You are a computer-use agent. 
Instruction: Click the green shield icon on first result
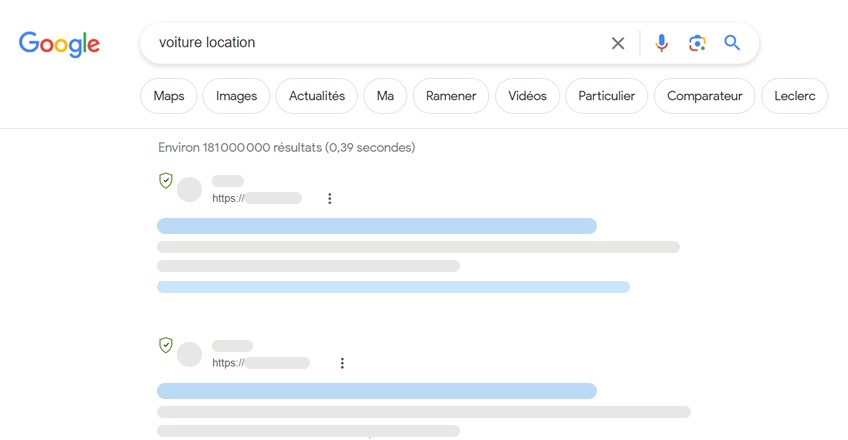tap(165, 181)
